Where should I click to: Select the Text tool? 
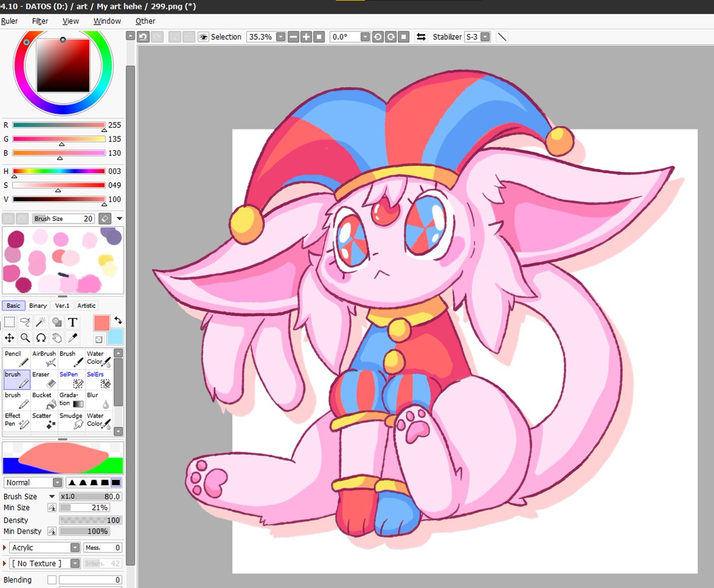pos(72,322)
